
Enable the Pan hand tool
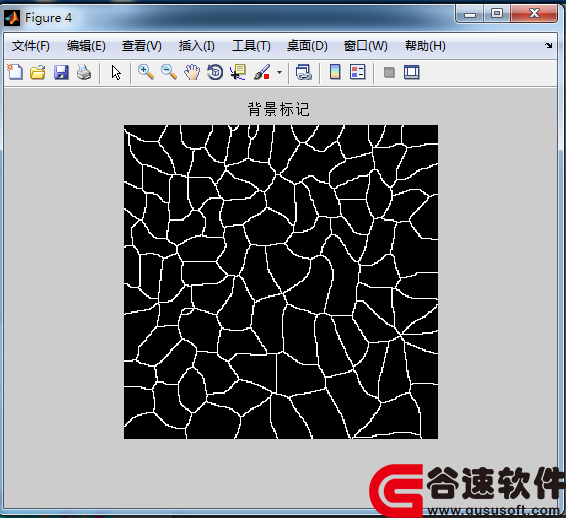[192, 73]
